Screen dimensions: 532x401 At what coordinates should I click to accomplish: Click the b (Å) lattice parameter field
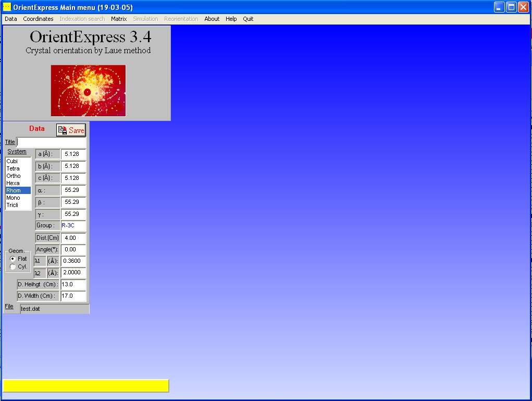[x=73, y=166]
